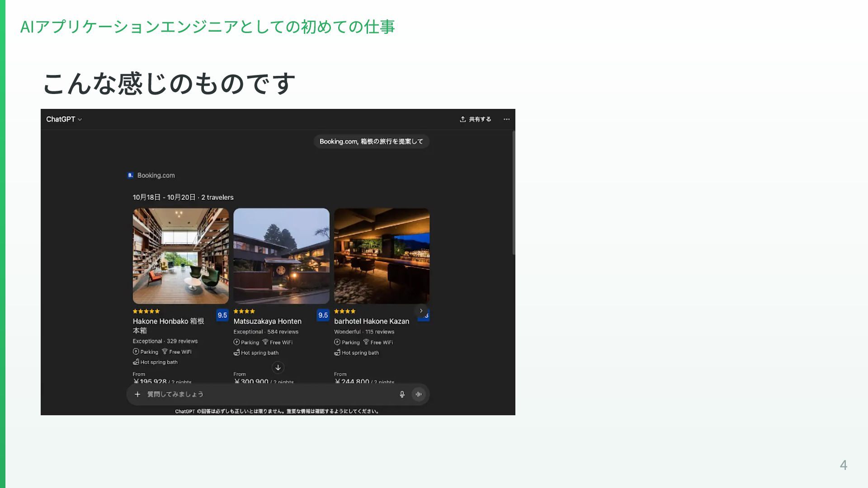
Task: Open the Matsuzakaya Honten hotel photo
Action: [x=281, y=256]
